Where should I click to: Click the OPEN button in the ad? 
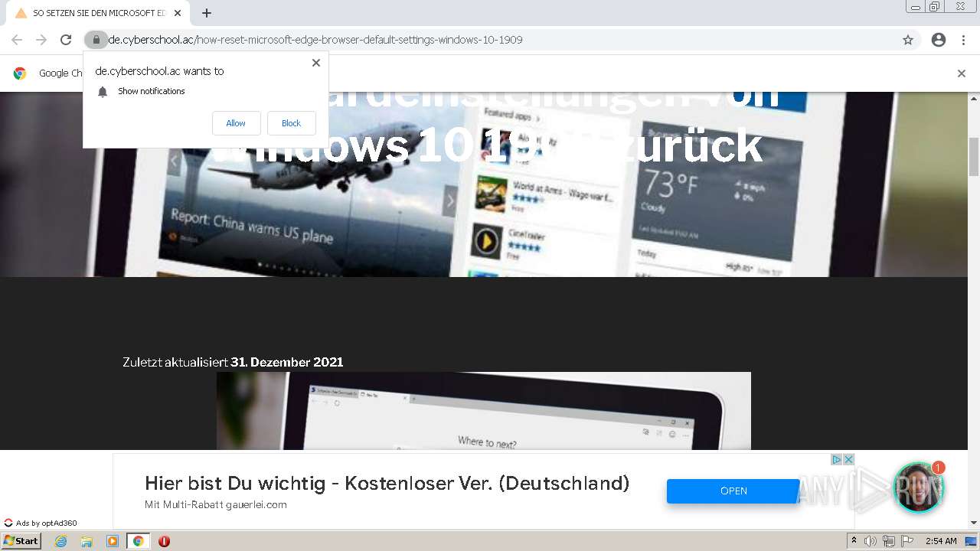(733, 491)
